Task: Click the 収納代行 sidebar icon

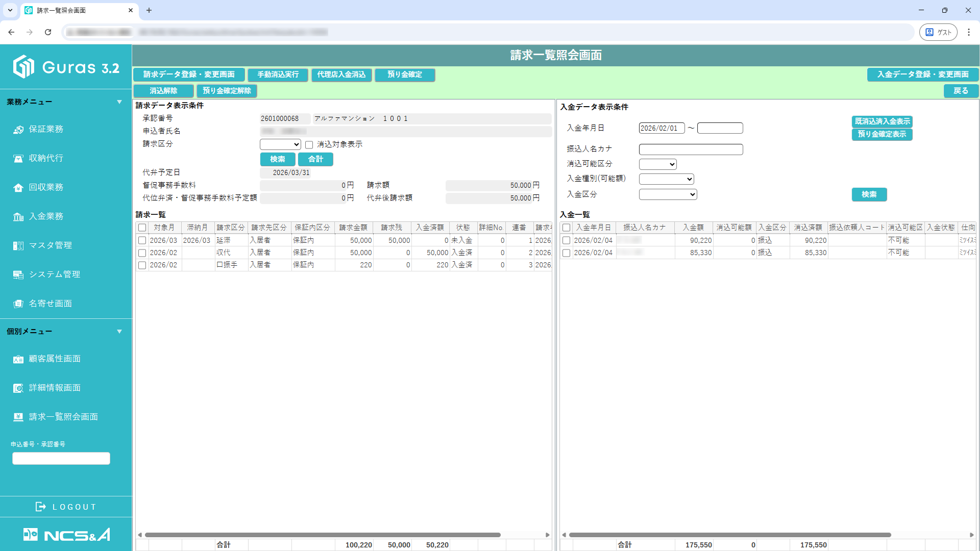Action: click(18, 159)
